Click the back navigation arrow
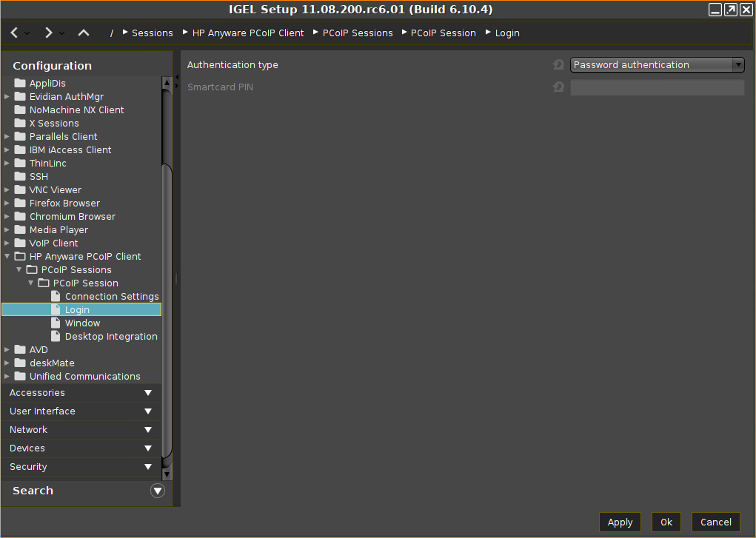756x538 pixels. click(15, 33)
